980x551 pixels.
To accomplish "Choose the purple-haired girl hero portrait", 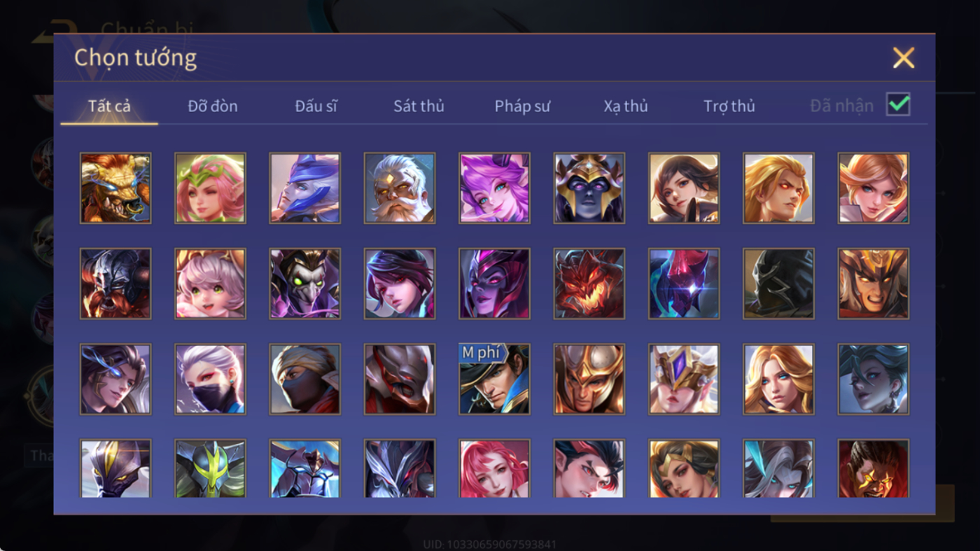I will pyautogui.click(x=494, y=188).
